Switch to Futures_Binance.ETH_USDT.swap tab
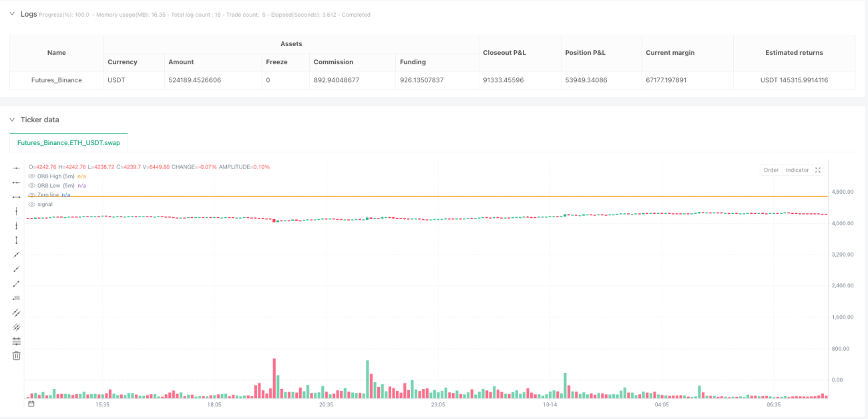Viewport: 868px width, 419px height. click(x=69, y=142)
